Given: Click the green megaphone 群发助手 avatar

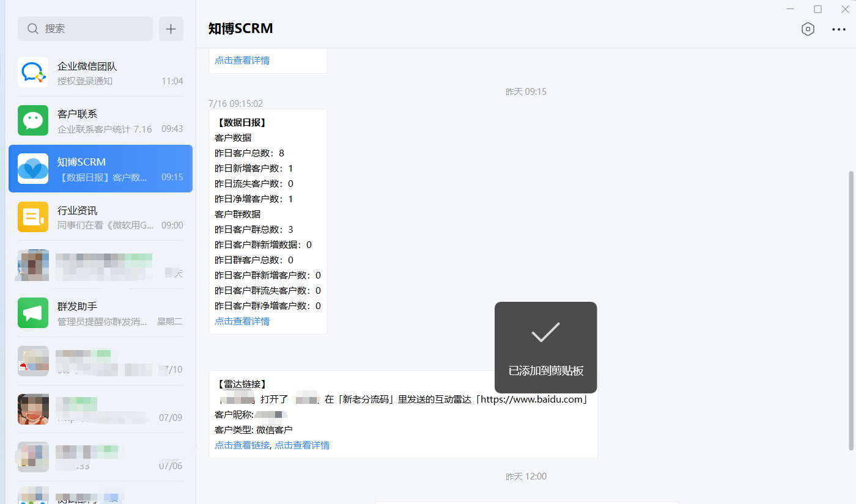Looking at the screenshot, I should point(33,313).
